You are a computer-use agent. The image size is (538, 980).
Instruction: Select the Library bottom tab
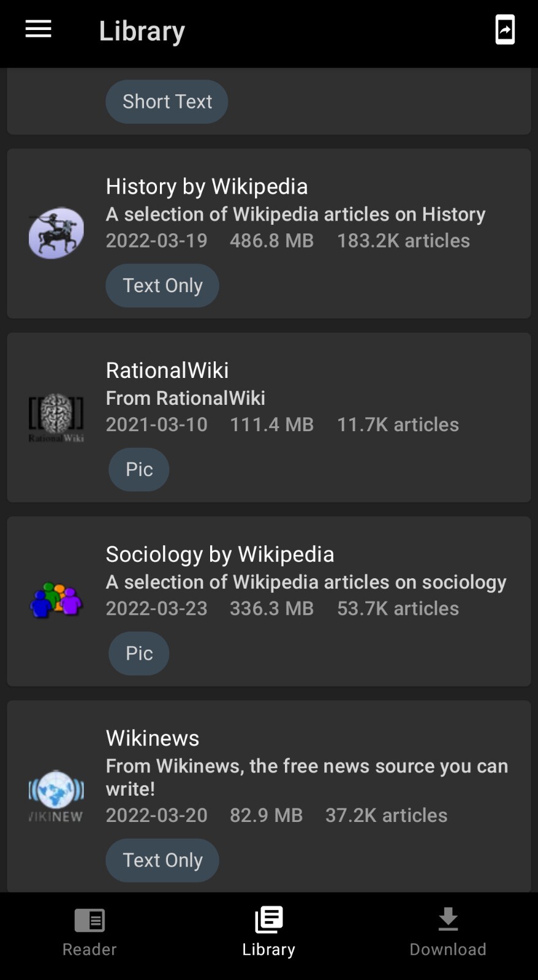click(x=268, y=932)
